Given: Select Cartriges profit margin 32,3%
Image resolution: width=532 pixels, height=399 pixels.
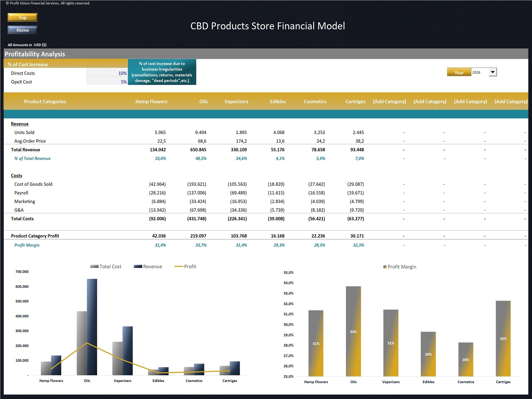Looking at the screenshot, I should click(358, 245).
